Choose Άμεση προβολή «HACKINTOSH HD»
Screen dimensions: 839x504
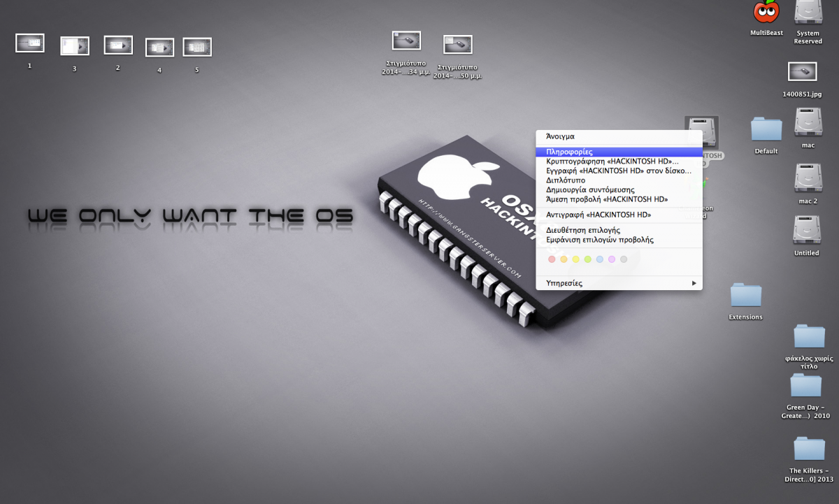619,199
